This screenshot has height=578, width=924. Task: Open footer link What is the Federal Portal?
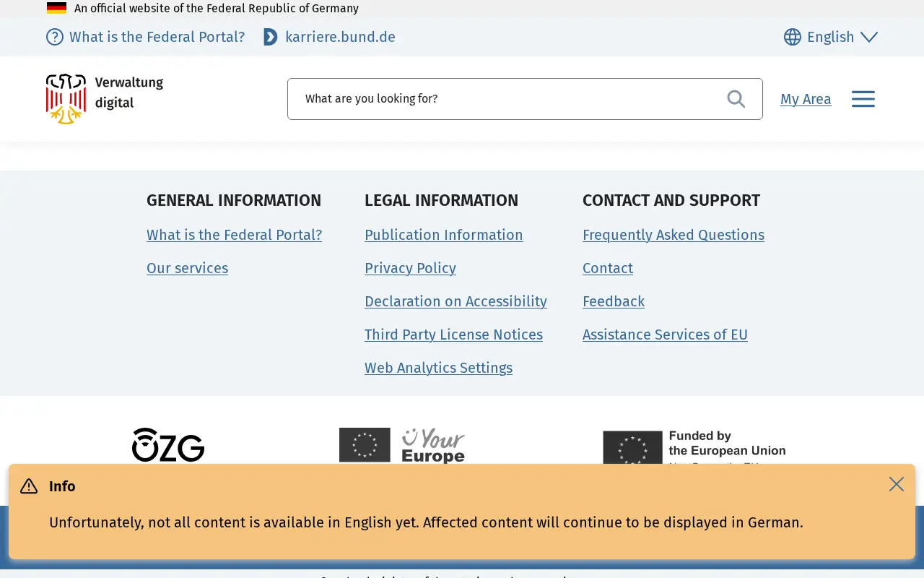pyautogui.click(x=234, y=235)
